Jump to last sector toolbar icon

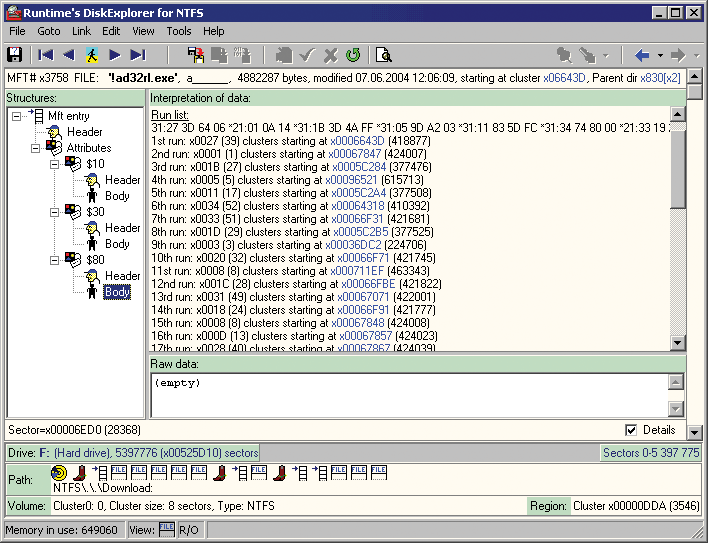point(138,55)
